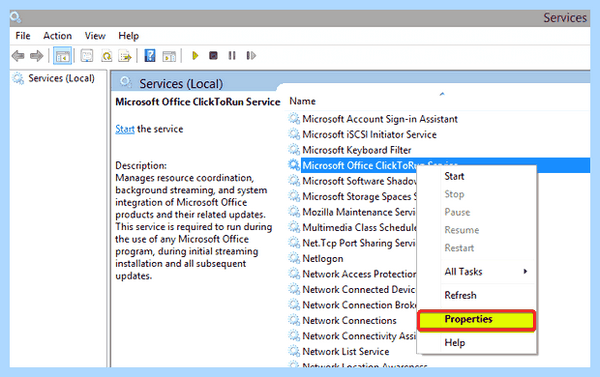
Task: Toggle the Show/Hide Console Tree icon
Action: coord(62,56)
